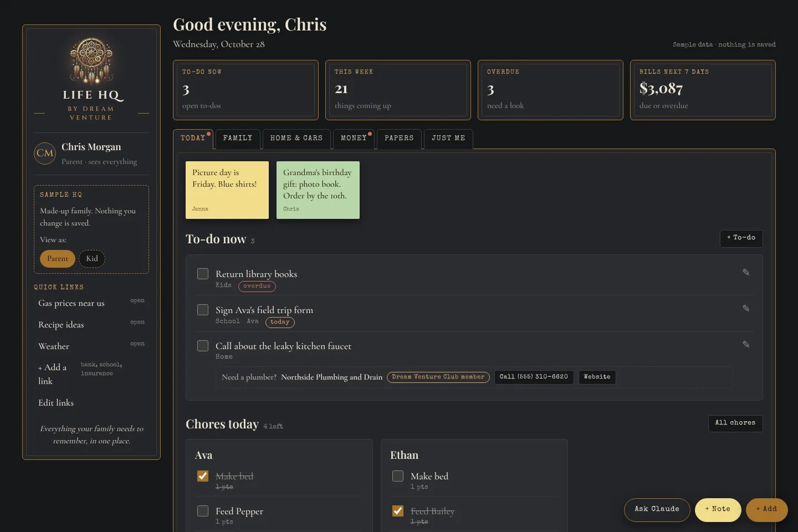Click Dream Venture Club member badge
Screen dimensions: 798x532
[x=438, y=377]
